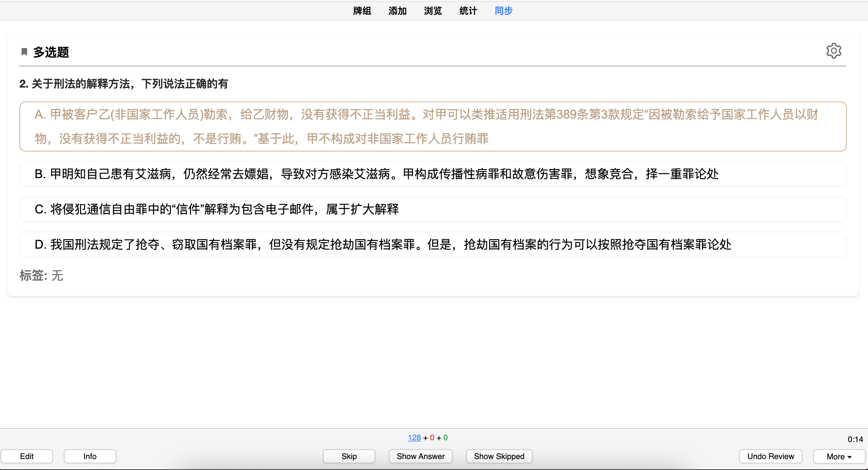Open the card settings gear icon
This screenshot has width=868, height=470.
click(834, 51)
